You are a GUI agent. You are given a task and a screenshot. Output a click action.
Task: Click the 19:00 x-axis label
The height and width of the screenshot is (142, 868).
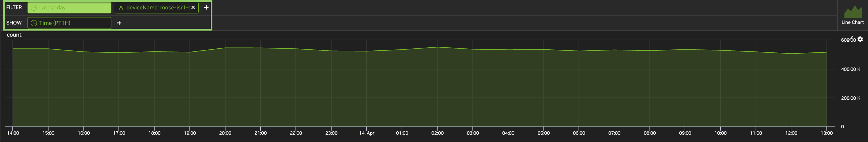coord(190,133)
